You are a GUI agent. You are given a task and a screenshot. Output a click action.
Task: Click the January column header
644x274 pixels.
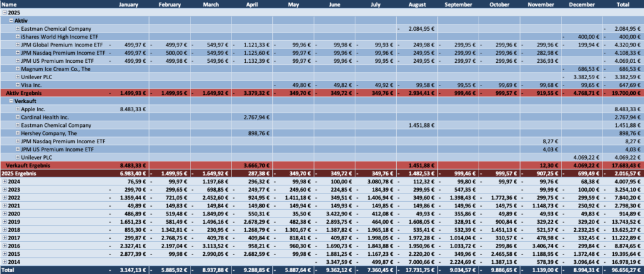point(128,4)
